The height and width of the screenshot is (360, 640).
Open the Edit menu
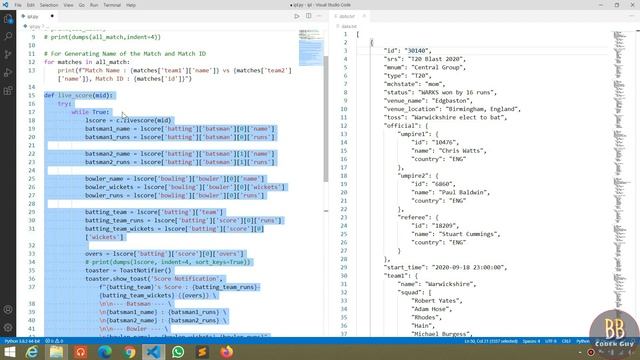(x=31, y=5)
